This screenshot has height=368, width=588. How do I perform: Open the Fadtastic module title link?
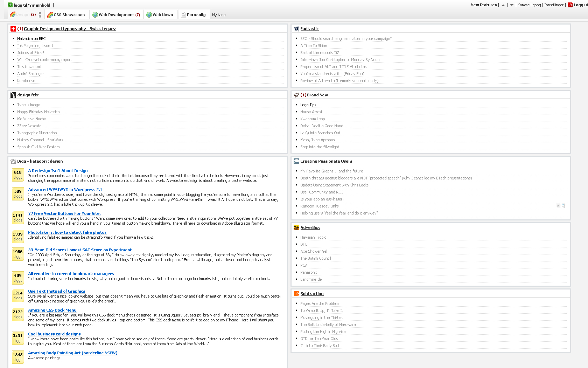point(309,29)
